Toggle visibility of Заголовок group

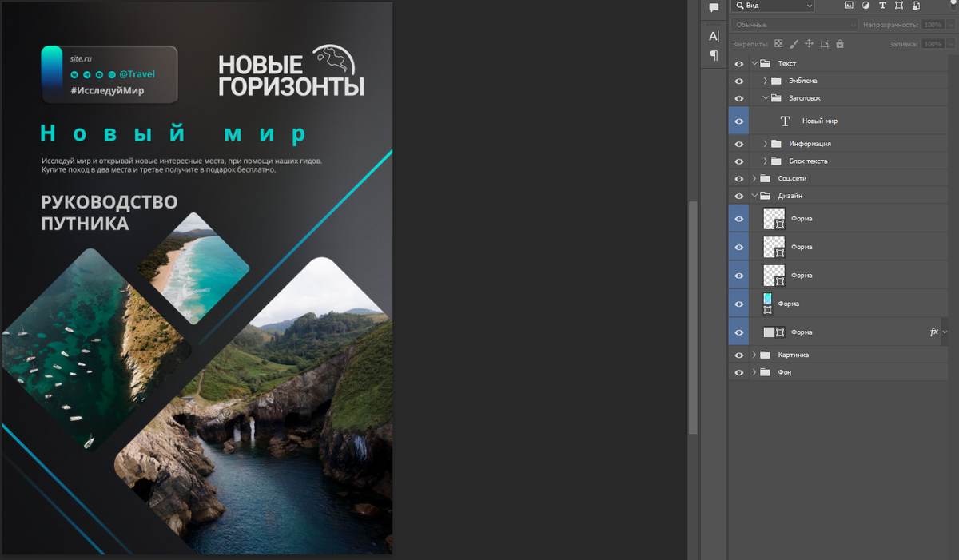pyautogui.click(x=738, y=98)
